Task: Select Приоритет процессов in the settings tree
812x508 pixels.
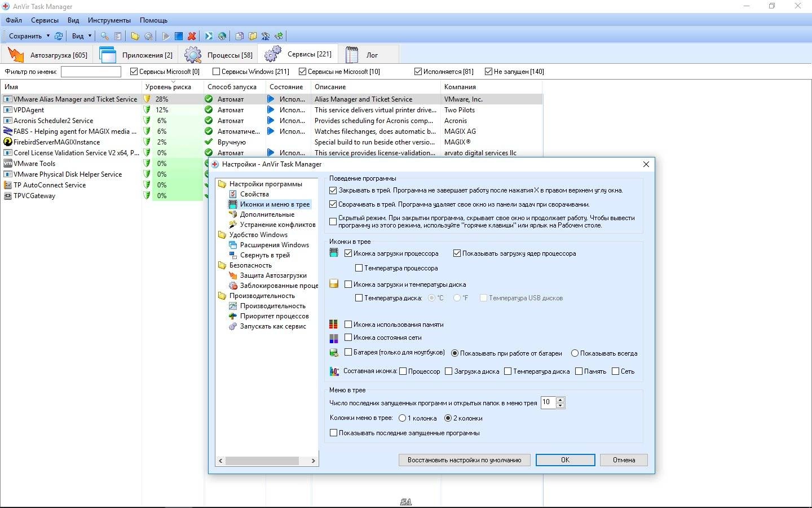Action: click(x=274, y=316)
